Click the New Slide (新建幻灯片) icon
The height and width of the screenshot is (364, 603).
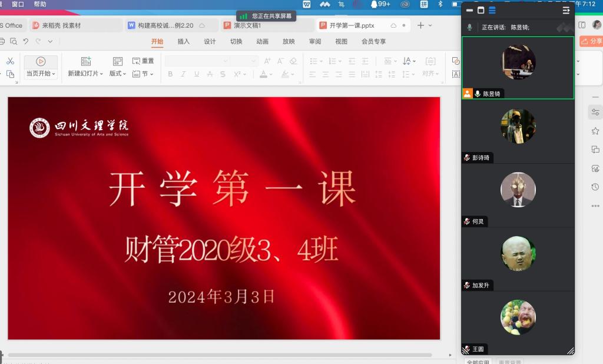86,61
